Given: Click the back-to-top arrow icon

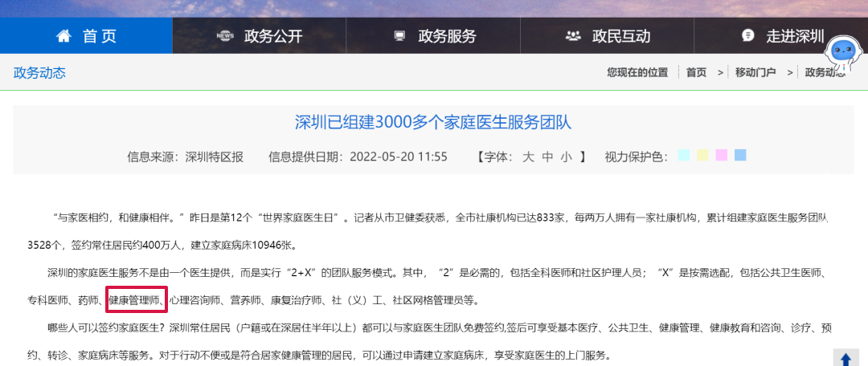Looking at the screenshot, I should [845, 359].
